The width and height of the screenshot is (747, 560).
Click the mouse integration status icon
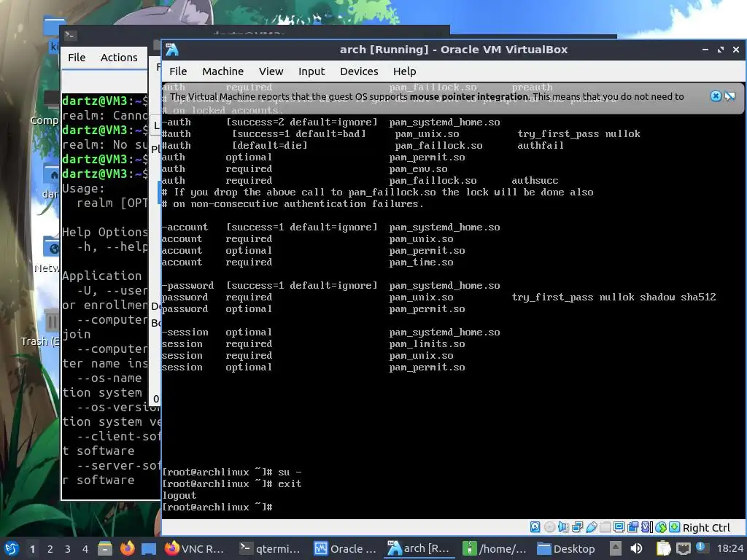[661, 527]
